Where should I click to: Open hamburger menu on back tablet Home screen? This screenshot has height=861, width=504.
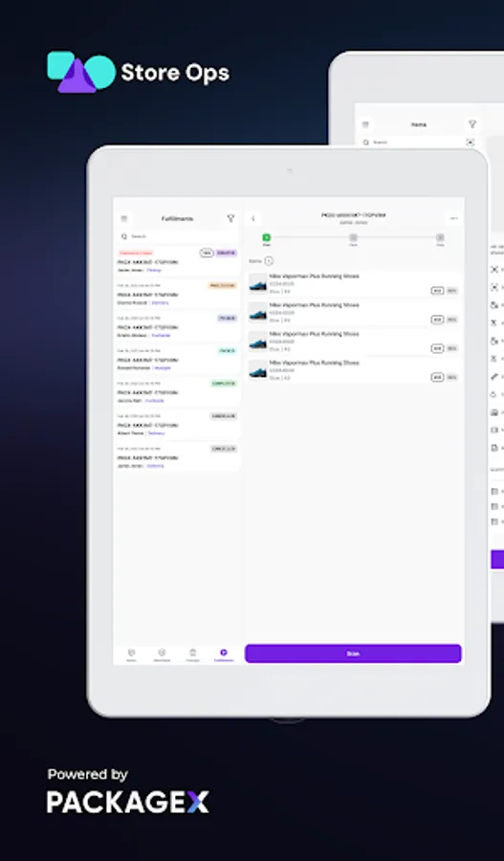365,124
